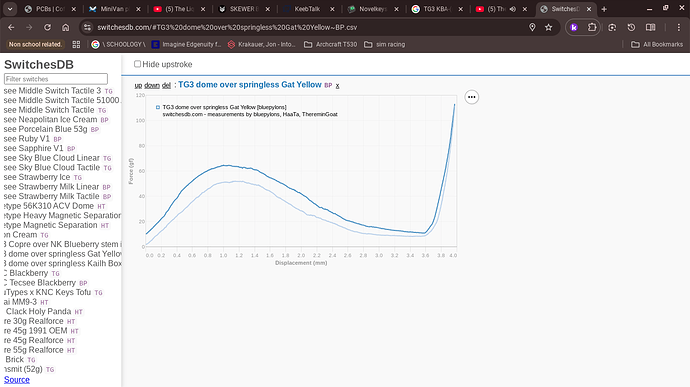Open the tab search dropdown
Viewport: 690px width, 387px height.
pyautogui.click(x=10, y=9)
